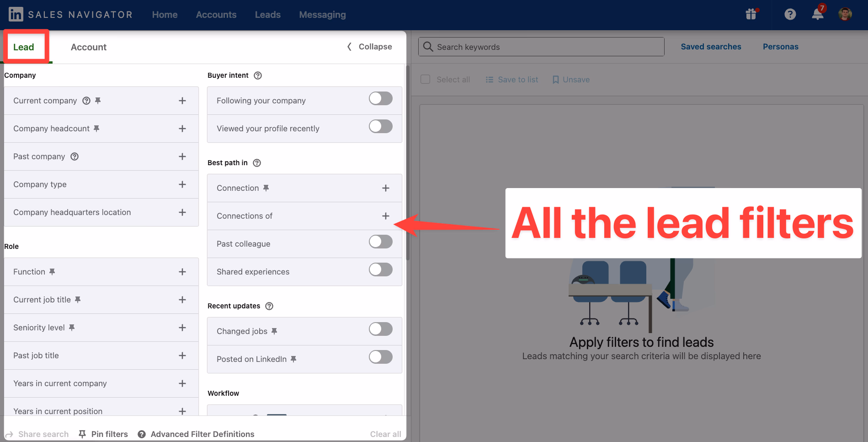Image resolution: width=868 pixels, height=442 pixels.
Task: Click the Share search arrow icon
Action: click(x=9, y=434)
